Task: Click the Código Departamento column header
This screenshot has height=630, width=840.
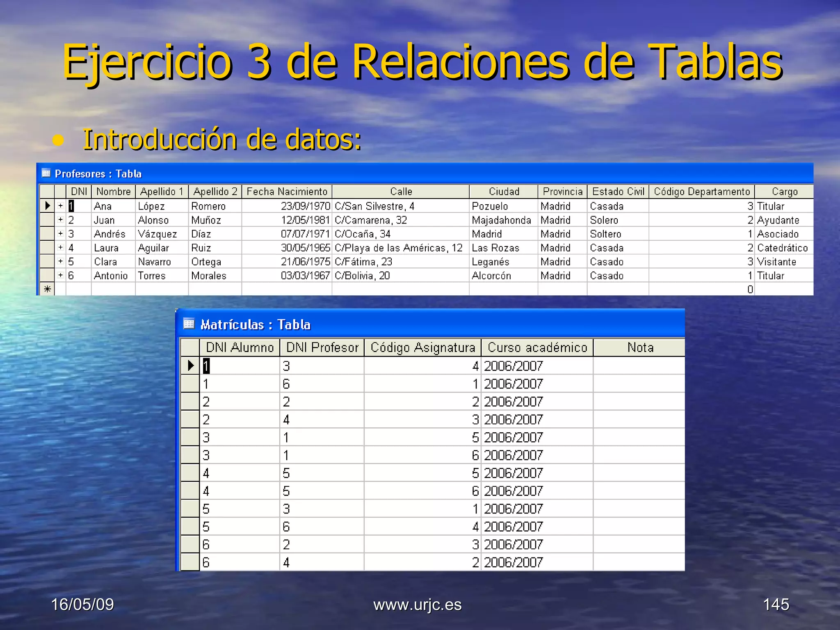Action: point(702,192)
